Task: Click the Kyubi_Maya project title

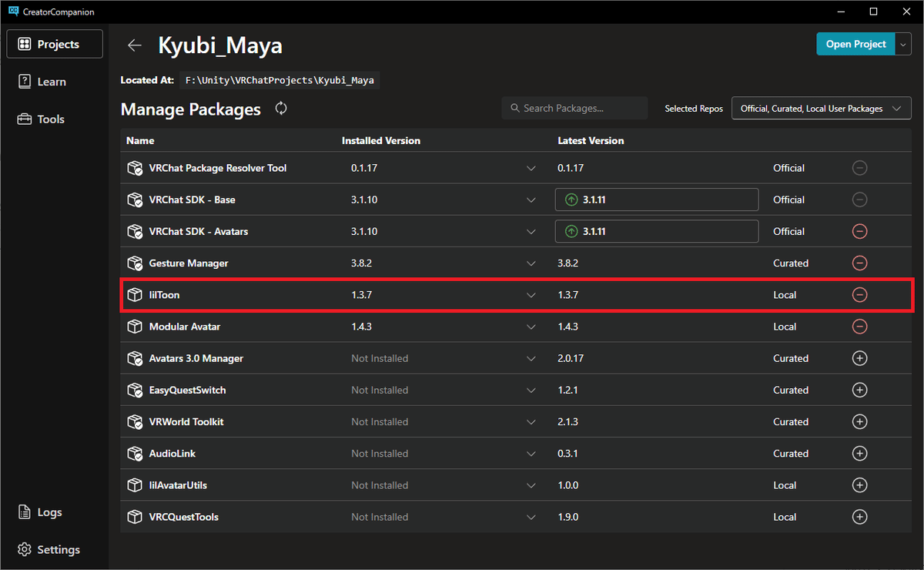Action: click(x=220, y=45)
